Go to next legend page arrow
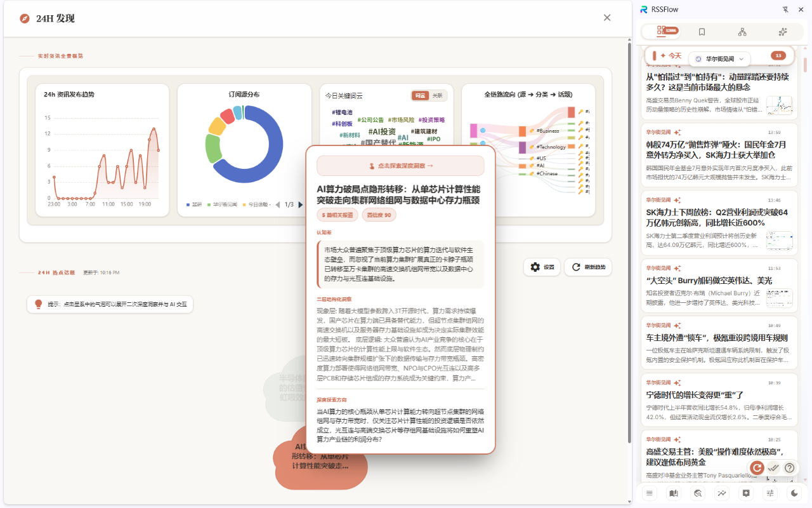The width and height of the screenshot is (812, 508). (x=301, y=204)
